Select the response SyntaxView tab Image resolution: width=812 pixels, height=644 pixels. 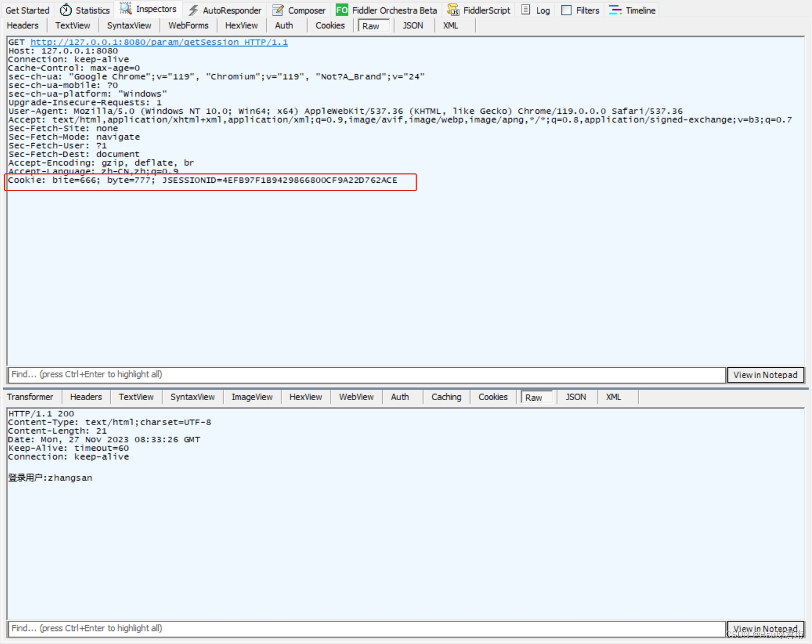pos(192,397)
